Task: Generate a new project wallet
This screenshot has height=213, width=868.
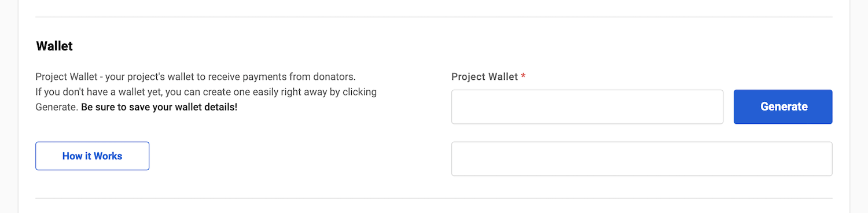Action: coord(783,106)
